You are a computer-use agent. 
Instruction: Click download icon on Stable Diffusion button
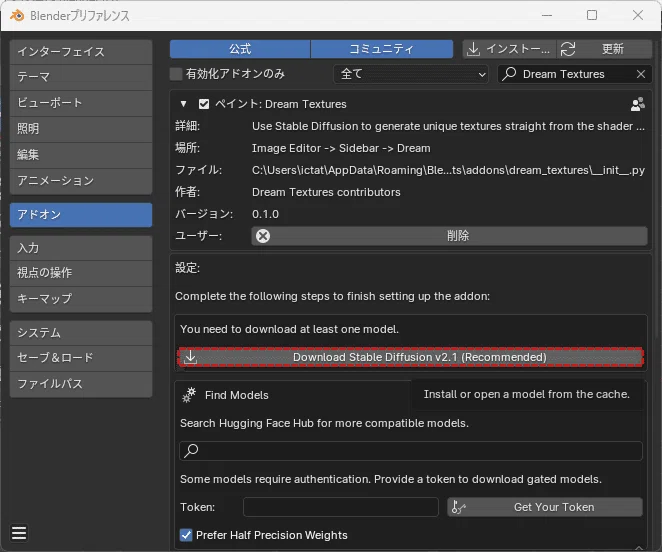point(190,357)
